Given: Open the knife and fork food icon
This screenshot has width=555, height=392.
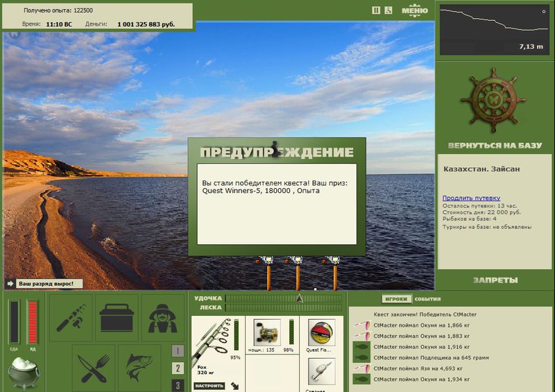Looking at the screenshot, I should click(x=94, y=368).
